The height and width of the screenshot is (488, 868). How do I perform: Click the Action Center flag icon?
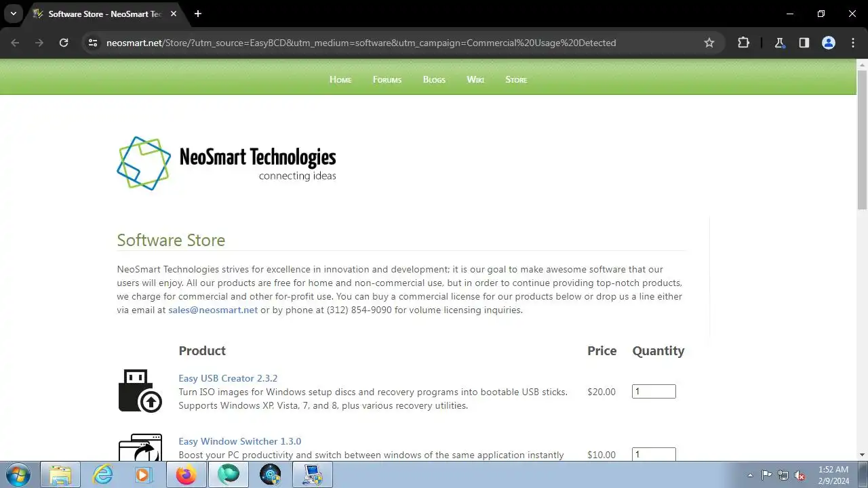click(766, 475)
